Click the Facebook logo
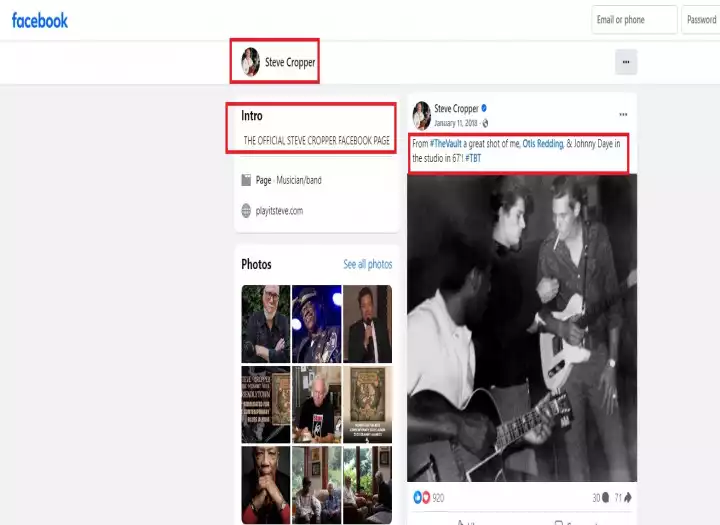The image size is (720, 525). coord(40,20)
